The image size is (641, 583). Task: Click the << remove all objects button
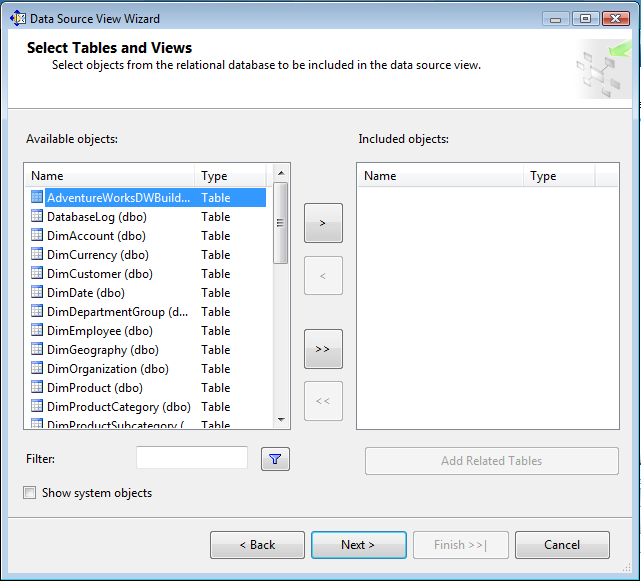(323, 401)
